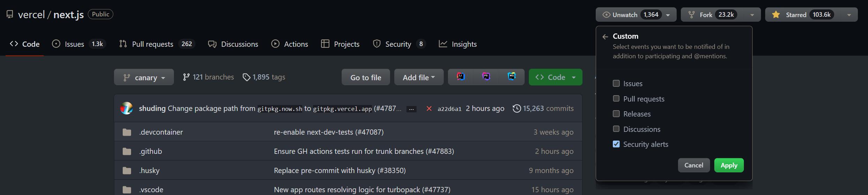Screen dimensions: 868x195
Task: Open repository in IntelliJ IDEA icon
Action: tap(461, 77)
